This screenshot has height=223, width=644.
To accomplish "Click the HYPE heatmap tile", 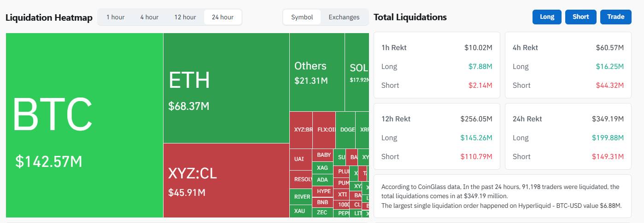I will (x=323, y=191).
